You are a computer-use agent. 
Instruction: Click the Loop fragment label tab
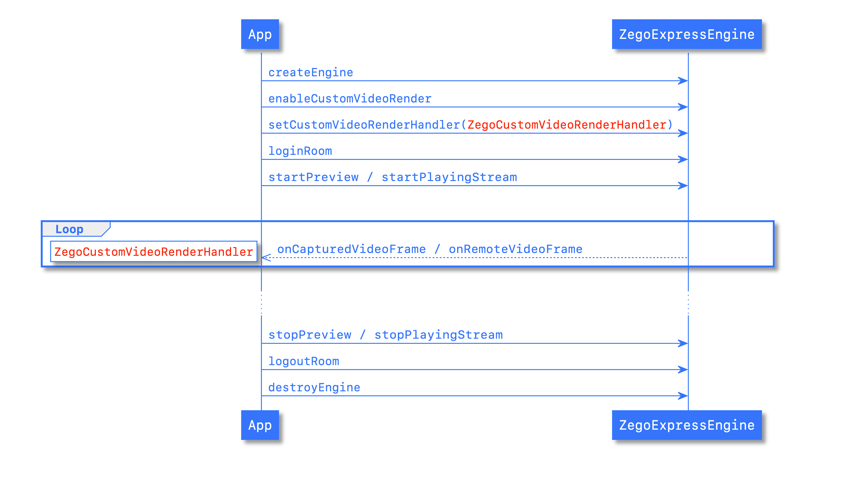point(69,229)
